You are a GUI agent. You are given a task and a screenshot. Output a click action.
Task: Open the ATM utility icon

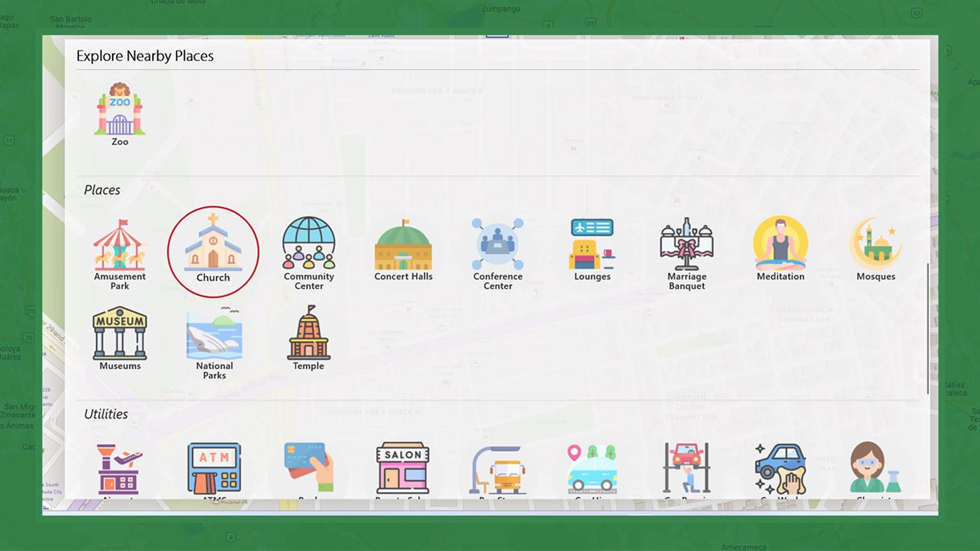(214, 468)
